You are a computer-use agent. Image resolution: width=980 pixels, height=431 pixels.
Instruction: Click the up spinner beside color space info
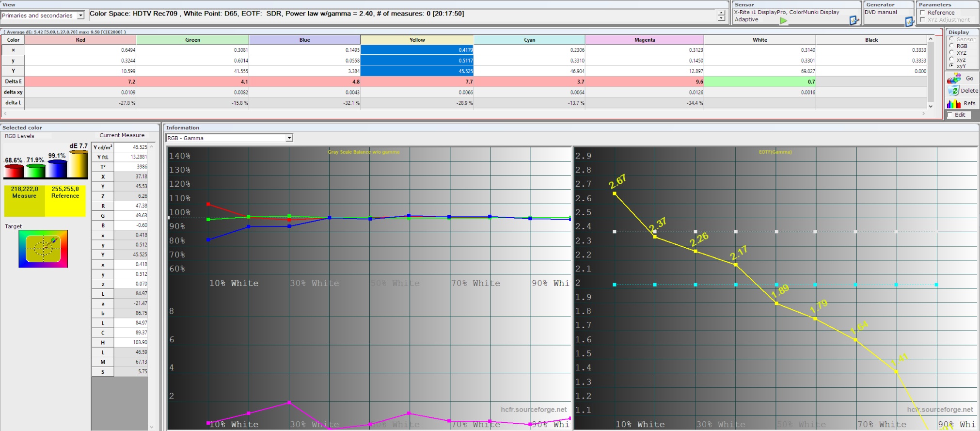pos(722,12)
